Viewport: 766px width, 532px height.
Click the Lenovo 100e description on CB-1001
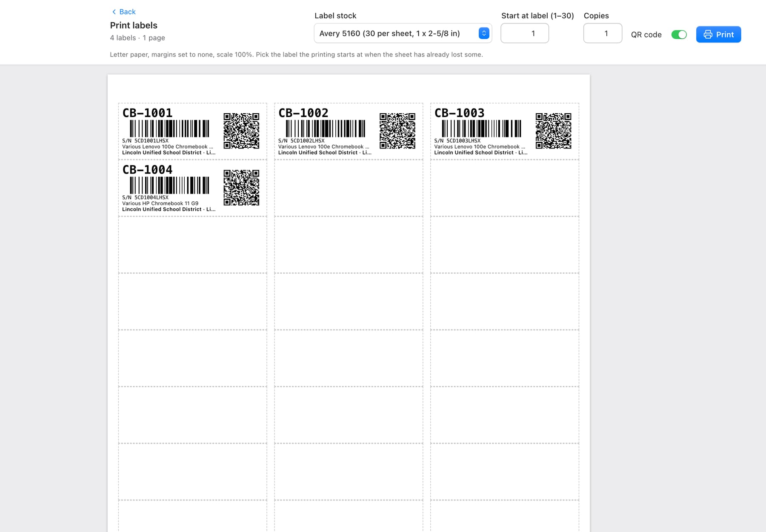(x=168, y=146)
